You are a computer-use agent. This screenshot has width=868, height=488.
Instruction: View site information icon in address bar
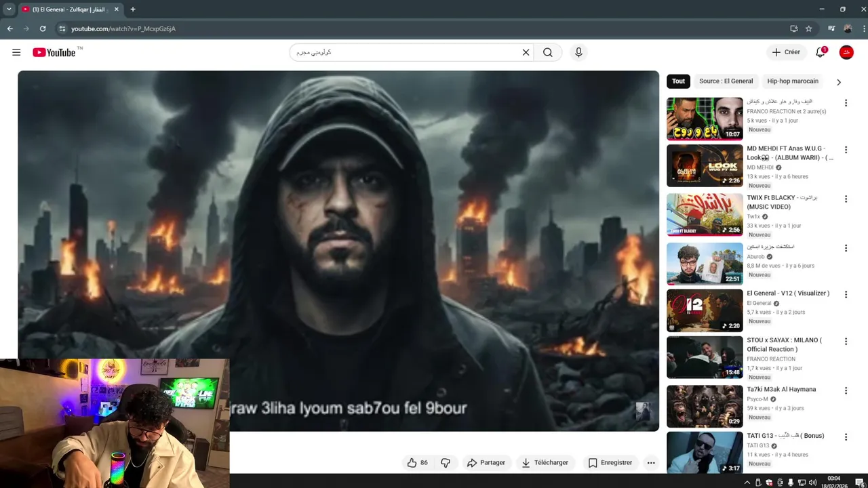tap(62, 28)
